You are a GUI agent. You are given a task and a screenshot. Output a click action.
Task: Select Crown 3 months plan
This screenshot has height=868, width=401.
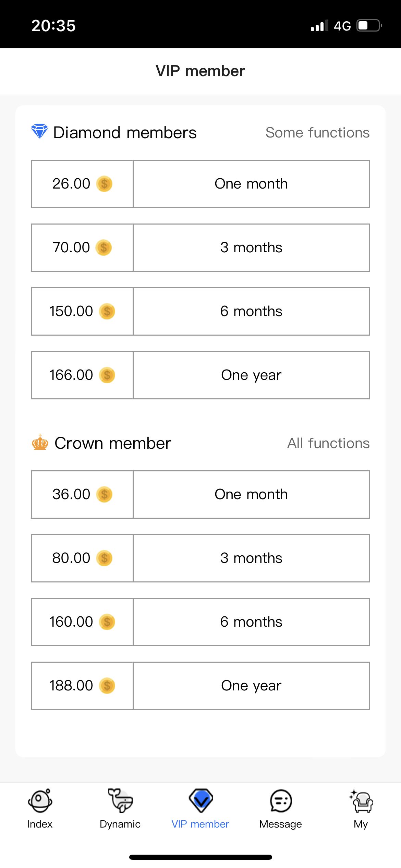(x=251, y=558)
